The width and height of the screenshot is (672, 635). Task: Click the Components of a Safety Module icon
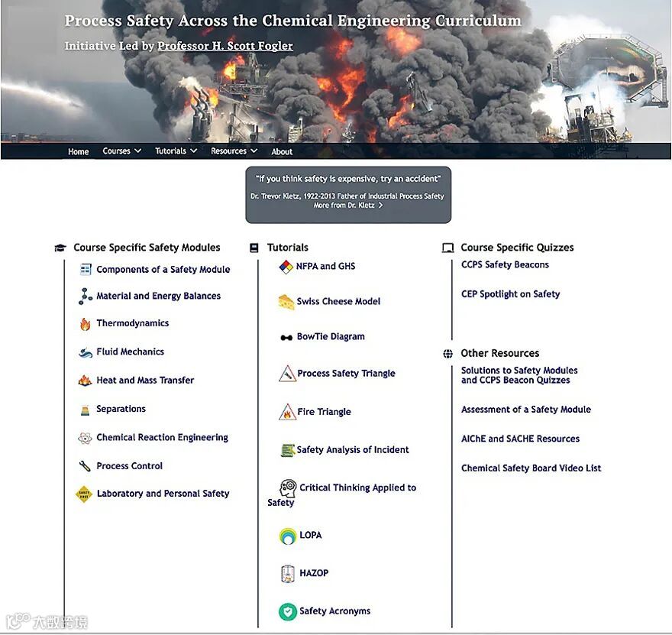pos(86,269)
